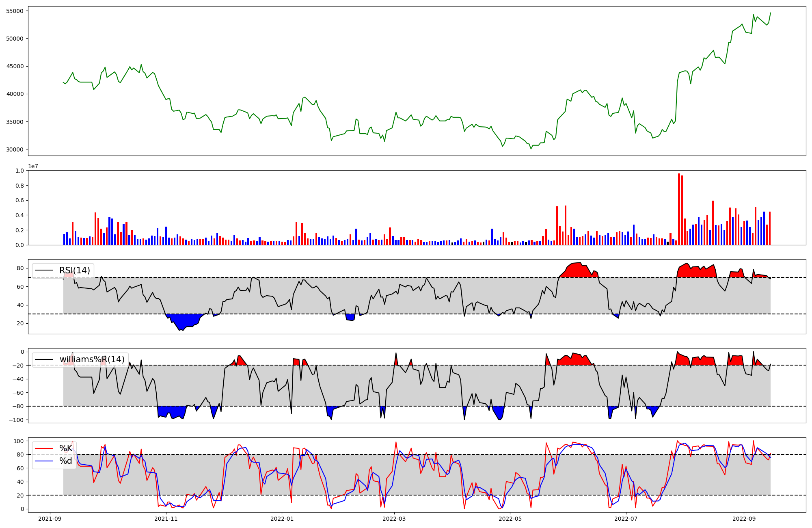The height and width of the screenshot is (528, 812).
Task: Click the 2022-05 x-axis date label
Action: point(510,519)
